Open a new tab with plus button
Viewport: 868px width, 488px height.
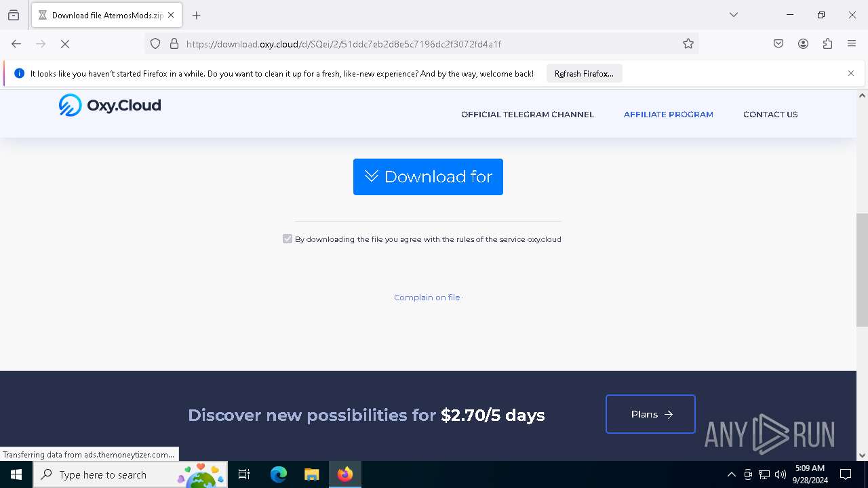click(x=197, y=15)
